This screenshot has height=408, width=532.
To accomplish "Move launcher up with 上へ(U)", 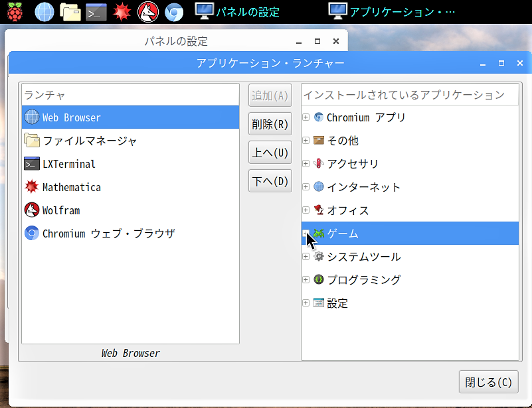I will click(x=270, y=153).
